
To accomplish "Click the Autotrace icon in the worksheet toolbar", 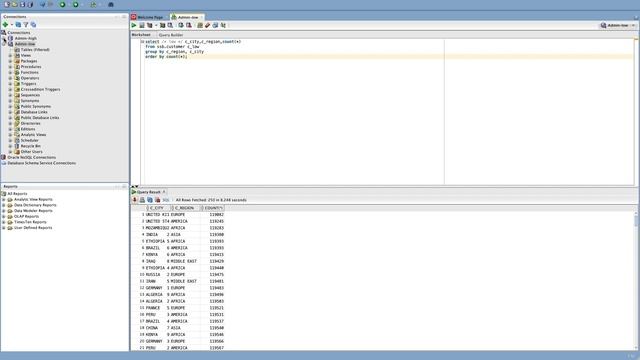I will 162,25.
